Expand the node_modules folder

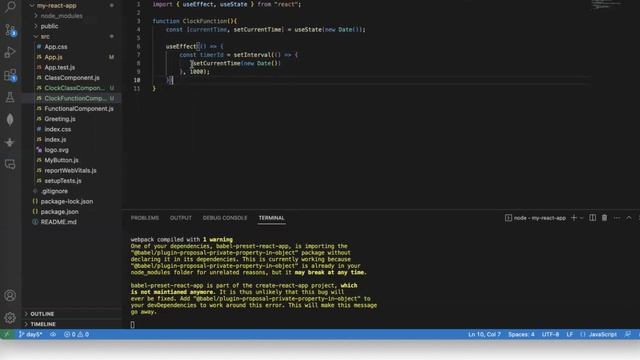click(x=61, y=16)
